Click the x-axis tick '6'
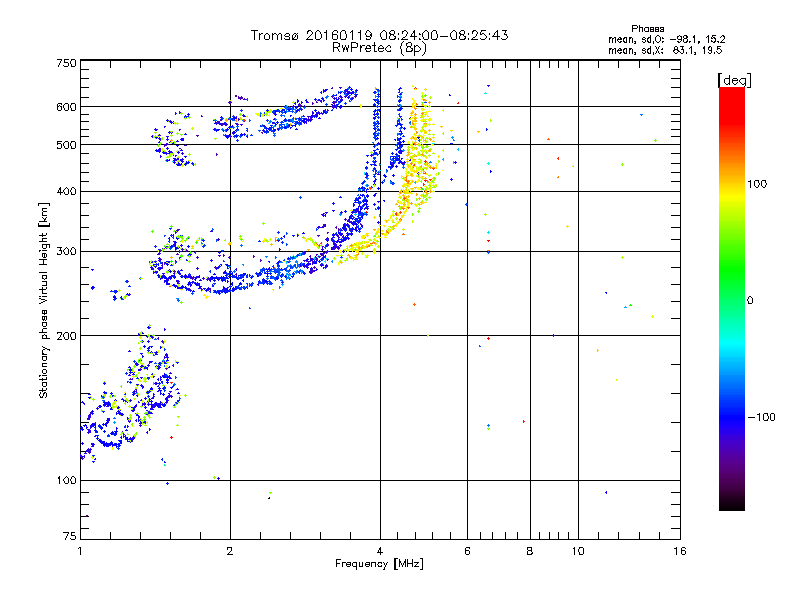The image size is (800, 600). (x=467, y=551)
